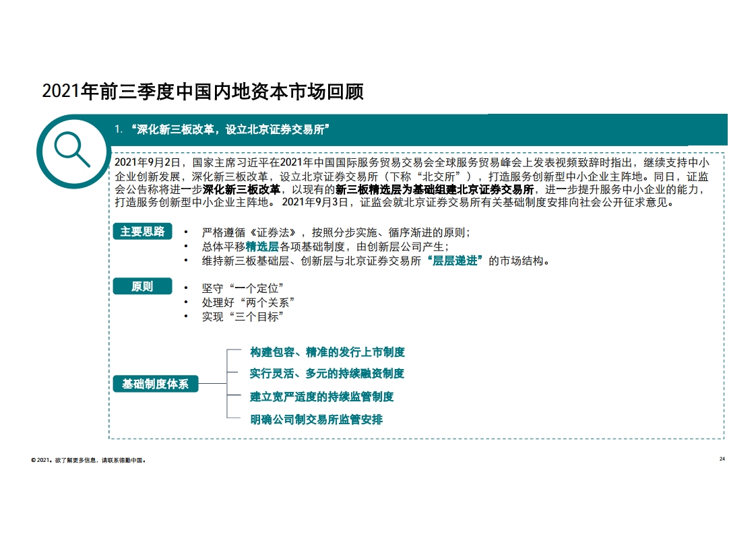The height and width of the screenshot is (534, 756).
Task: Click the 主要思路 label
Action: [x=142, y=232]
